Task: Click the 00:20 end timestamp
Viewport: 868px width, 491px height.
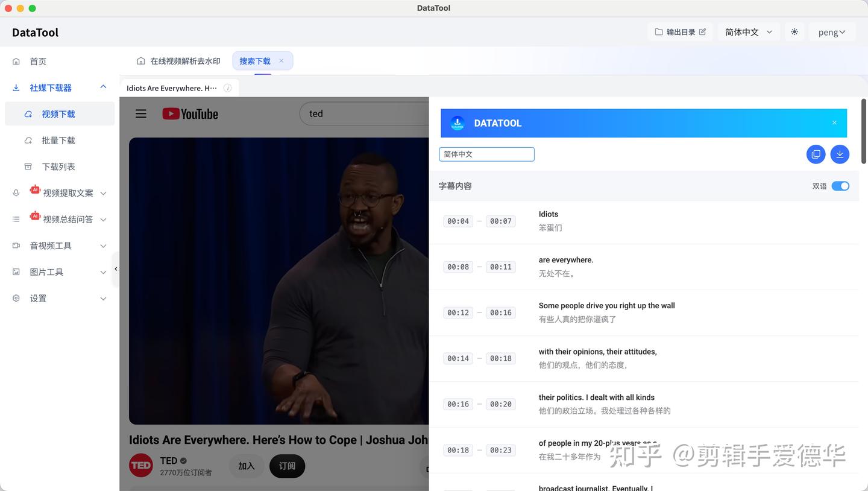Action: pyautogui.click(x=501, y=404)
